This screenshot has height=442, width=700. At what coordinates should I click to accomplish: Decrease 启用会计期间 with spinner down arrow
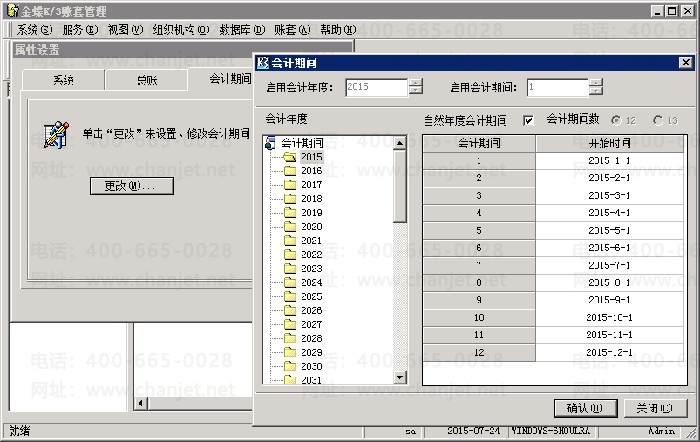[x=597, y=92]
